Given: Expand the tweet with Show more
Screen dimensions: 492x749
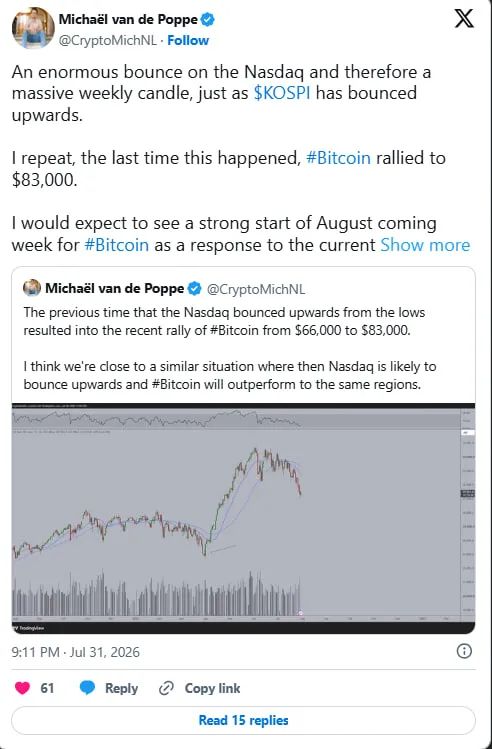Looking at the screenshot, I should (425, 245).
